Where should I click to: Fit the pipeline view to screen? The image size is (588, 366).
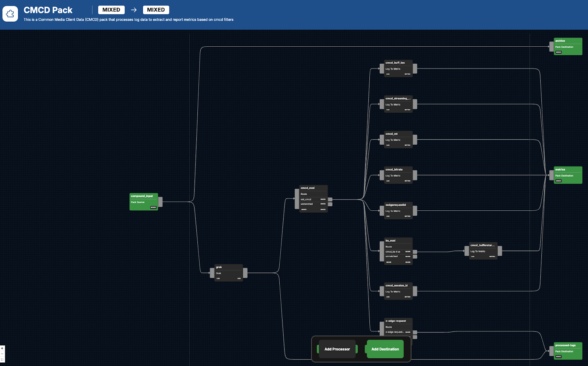tap(2, 360)
